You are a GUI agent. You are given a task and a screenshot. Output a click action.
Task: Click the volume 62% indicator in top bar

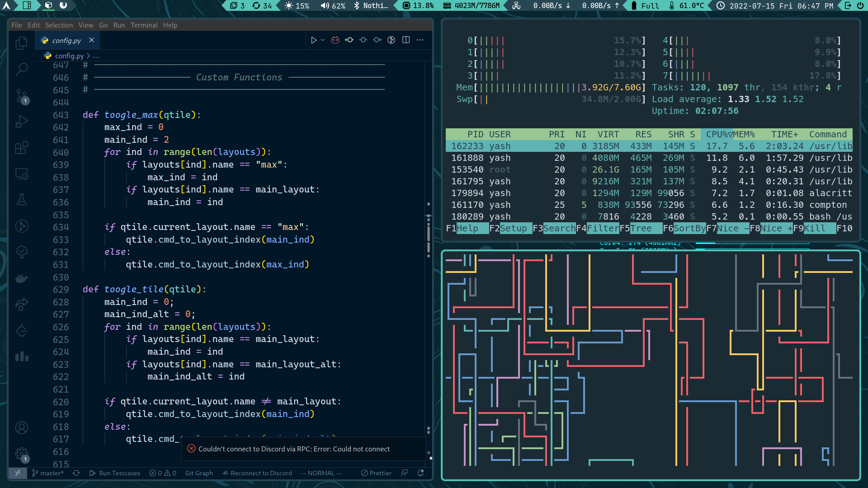click(333, 6)
